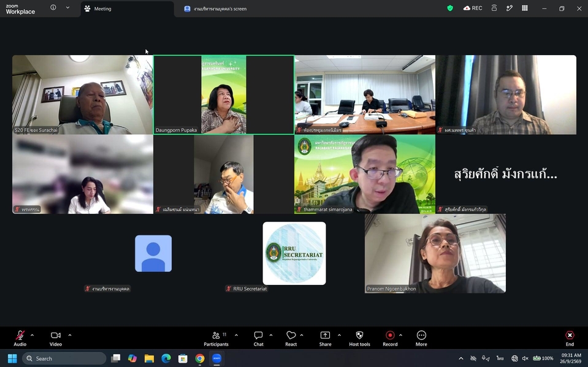The image size is (588, 367).
Task: Open the room connection icon beside REC
Action: [x=494, y=8]
